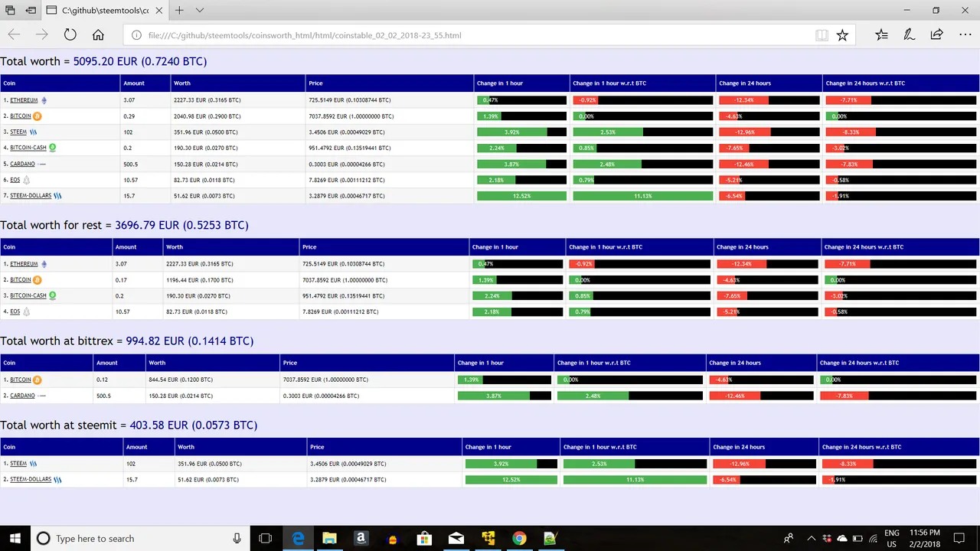This screenshot has height=551, width=980.
Task: Click Steem-Dollars logo in steemit table
Action: click(57, 480)
